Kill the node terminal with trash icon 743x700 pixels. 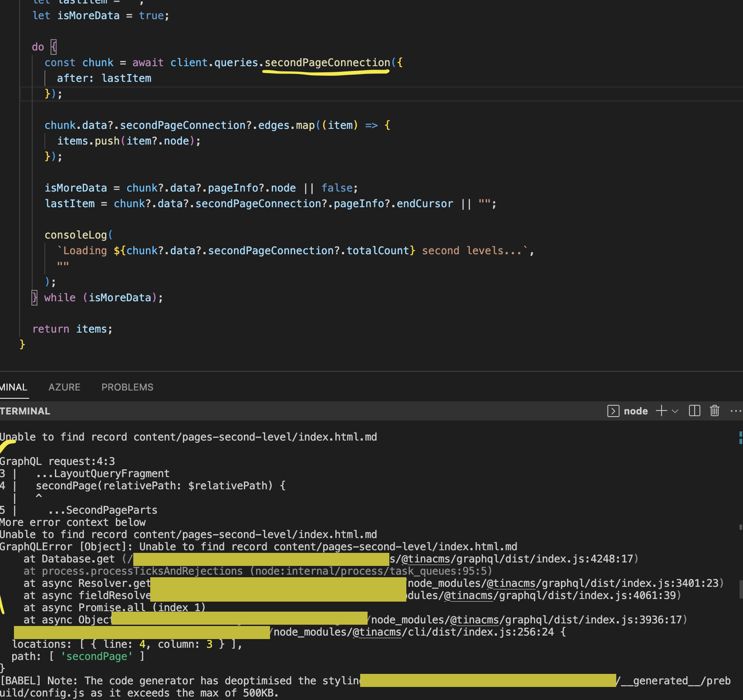[x=715, y=411]
